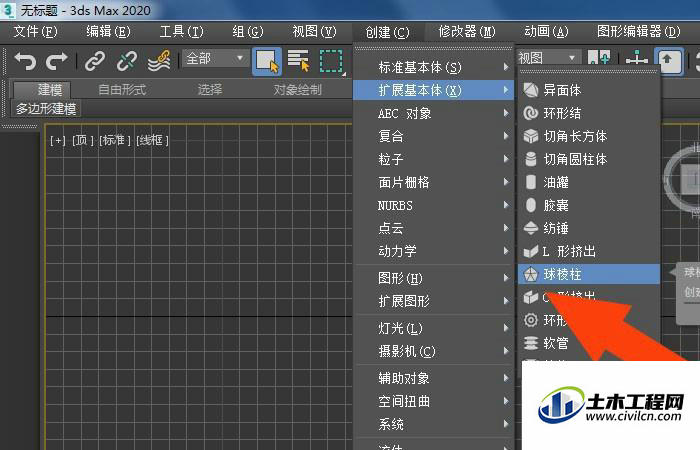Image resolution: width=700 pixels, height=450 pixels.
Task: Click the 软管 hose icon
Action: [x=530, y=343]
